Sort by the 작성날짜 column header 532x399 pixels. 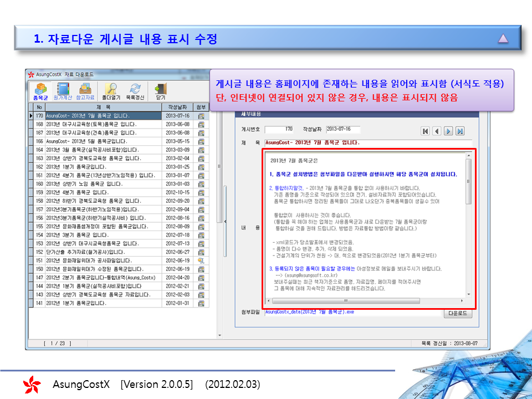tap(177, 107)
